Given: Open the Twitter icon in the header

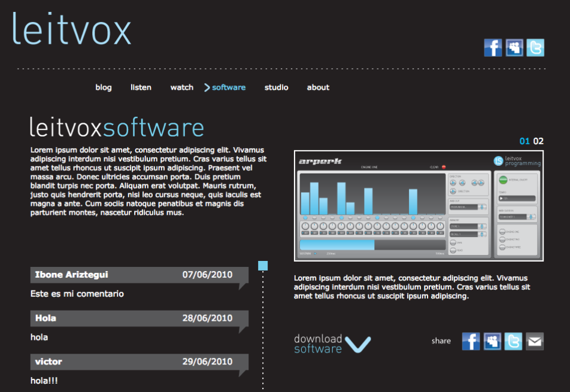Looking at the screenshot, I should pos(535,47).
